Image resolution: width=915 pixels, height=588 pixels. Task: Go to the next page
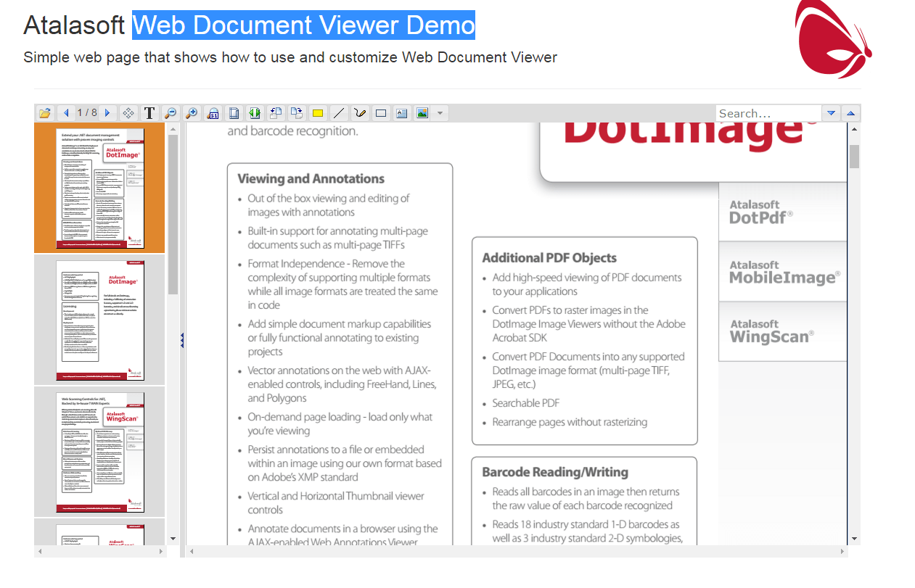(x=107, y=113)
